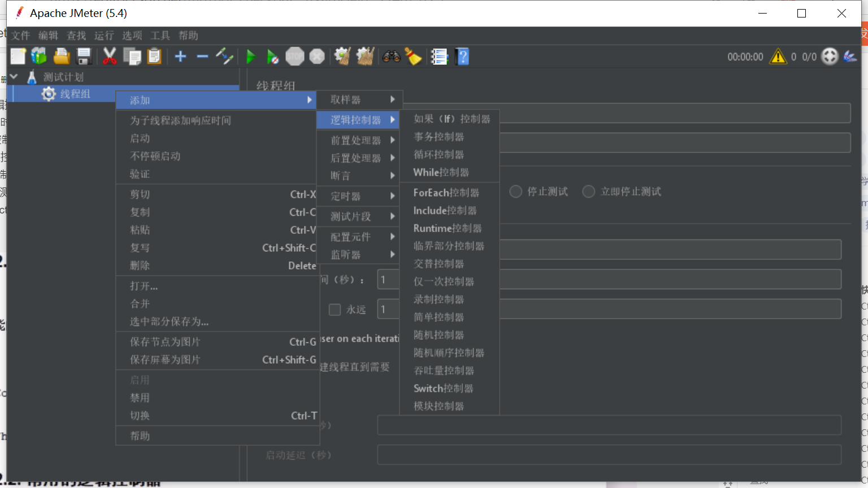Screen dimensions: 868x488
Task: Click the 启动延迟（秒） input field
Action: coord(609,455)
